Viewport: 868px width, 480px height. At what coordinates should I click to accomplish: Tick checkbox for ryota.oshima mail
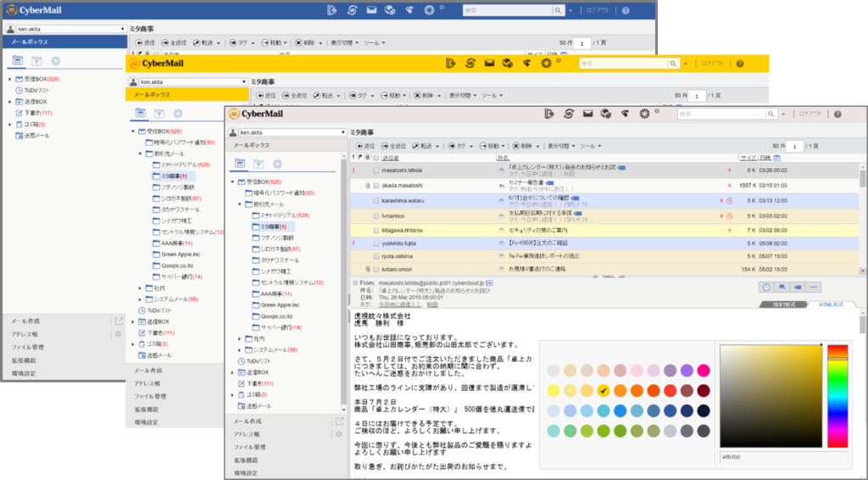pos(376,257)
